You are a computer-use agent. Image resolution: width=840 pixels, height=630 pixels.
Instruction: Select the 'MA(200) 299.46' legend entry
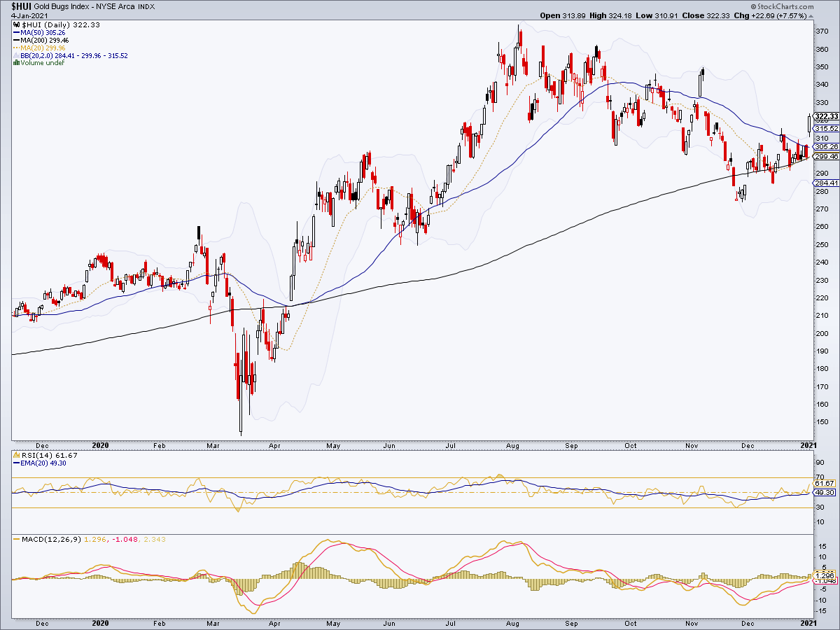pos(44,40)
